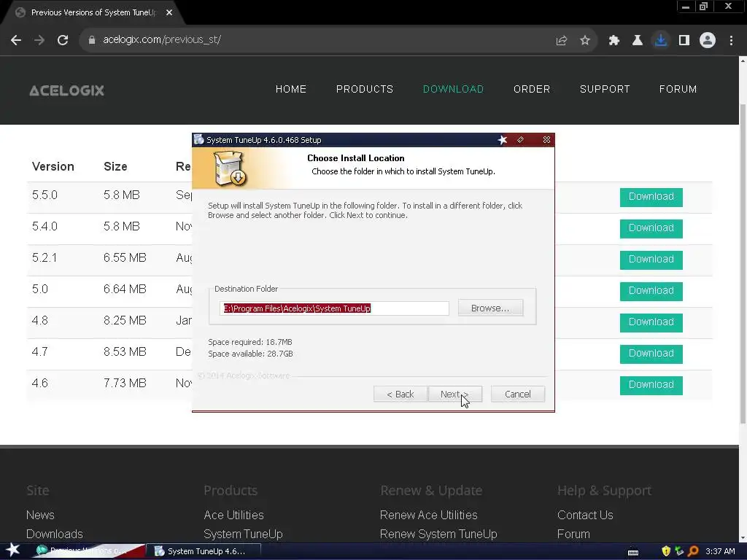Download version 4.8

(651, 322)
